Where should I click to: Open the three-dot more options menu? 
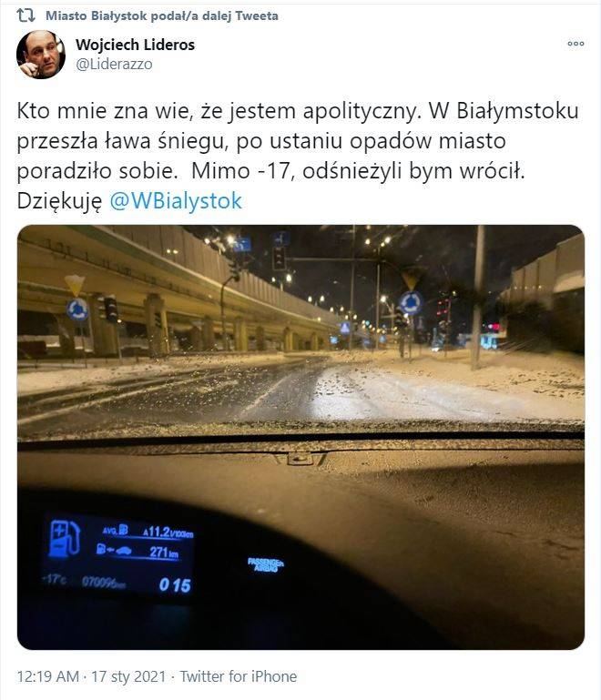click(576, 44)
